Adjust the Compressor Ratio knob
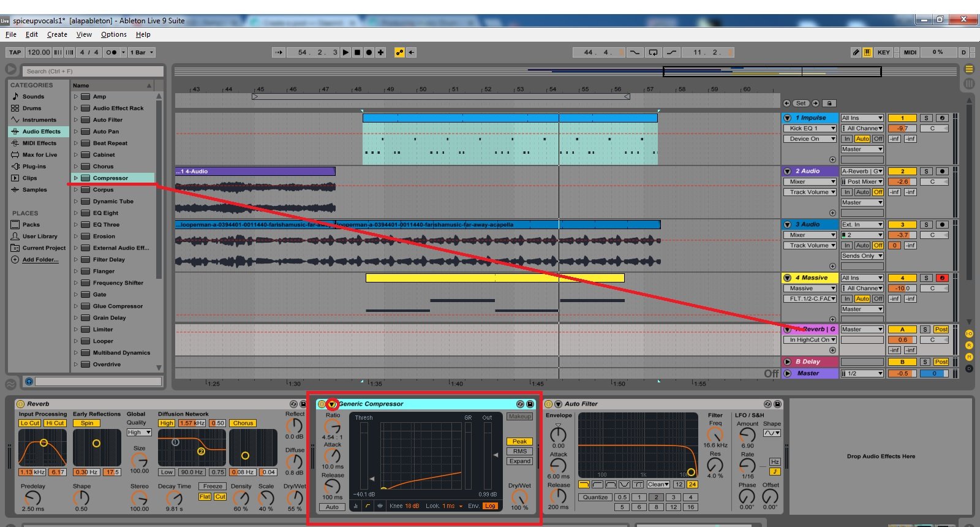Viewport: 980px width, 527px height. coord(332,427)
